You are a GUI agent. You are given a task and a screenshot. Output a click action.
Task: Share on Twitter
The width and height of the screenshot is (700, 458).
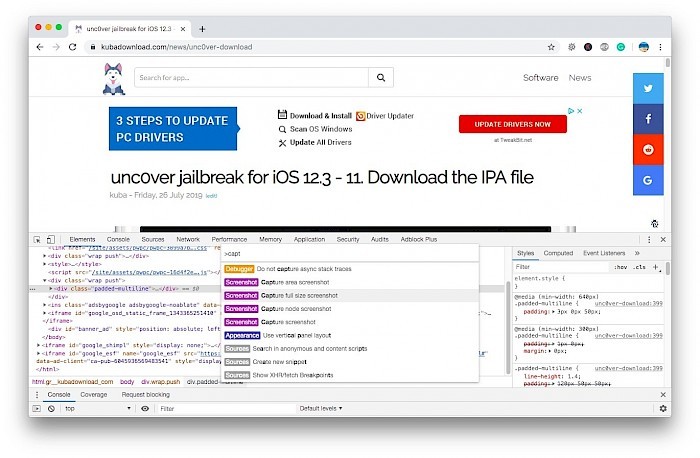pos(648,88)
